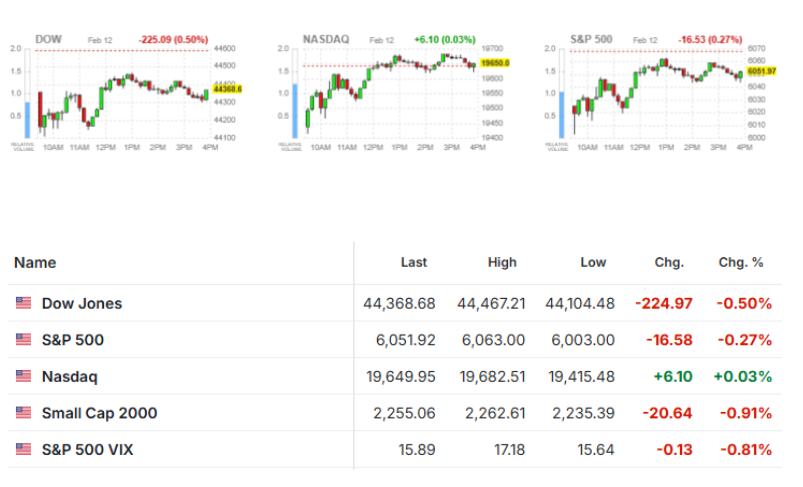Click the yellow 44368.6 price label
The image size is (803, 487).
coord(227,89)
